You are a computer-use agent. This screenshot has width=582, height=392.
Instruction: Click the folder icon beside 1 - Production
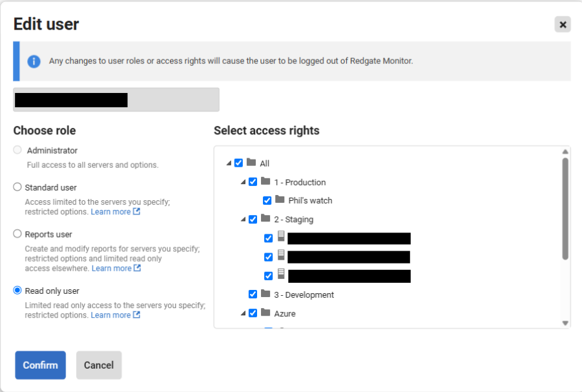[265, 182]
